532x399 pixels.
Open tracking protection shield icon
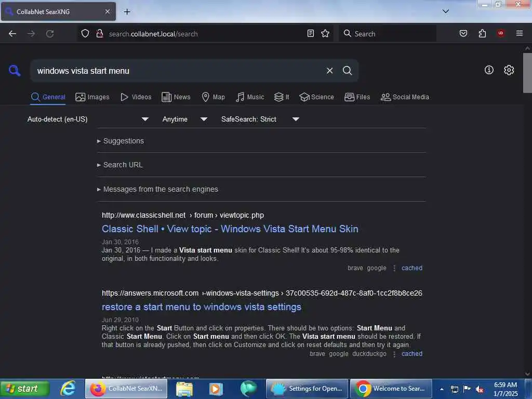(85, 34)
